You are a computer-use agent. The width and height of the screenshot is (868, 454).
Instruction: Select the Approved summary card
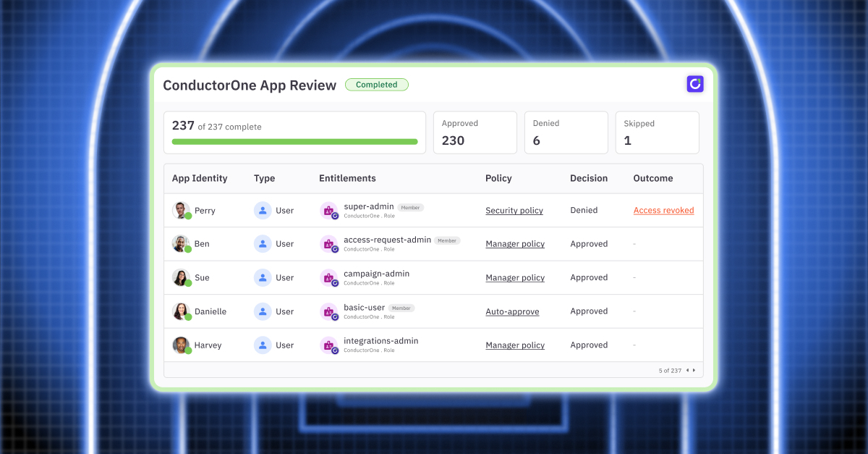click(x=475, y=133)
